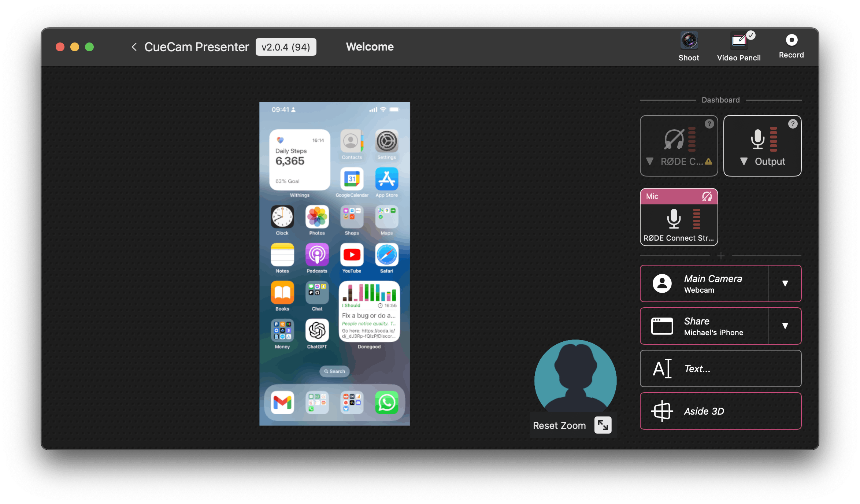
Task: Mute the RØDE Connect Stream microphone
Action: 674,219
